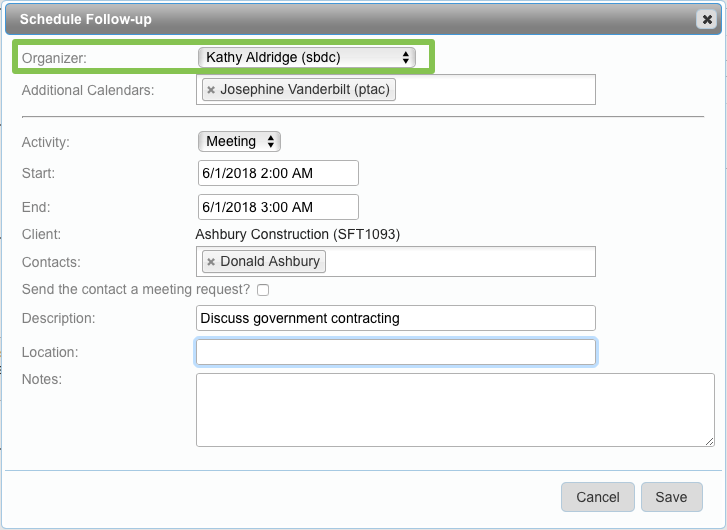Screen dimensions: 727x530
Task: Focus the Location input field
Action: coord(396,352)
